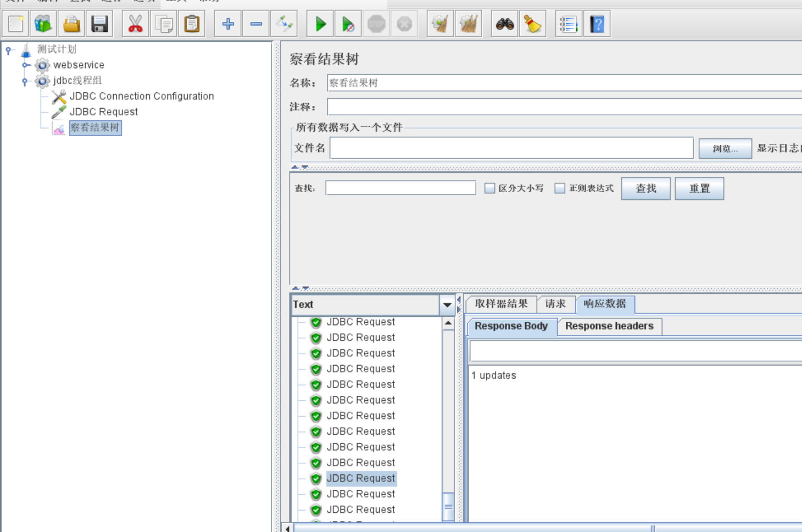Click Start no pauses icon
Screen dimensions: 802x532
click(x=348, y=24)
